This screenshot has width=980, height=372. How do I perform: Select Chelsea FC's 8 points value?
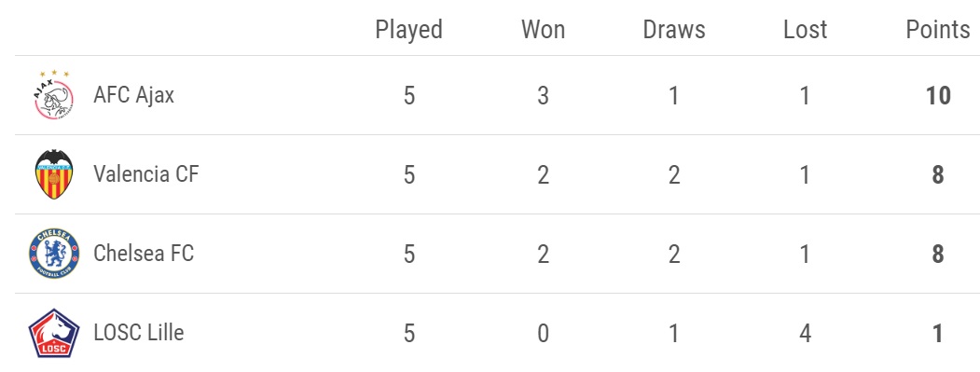[938, 255]
